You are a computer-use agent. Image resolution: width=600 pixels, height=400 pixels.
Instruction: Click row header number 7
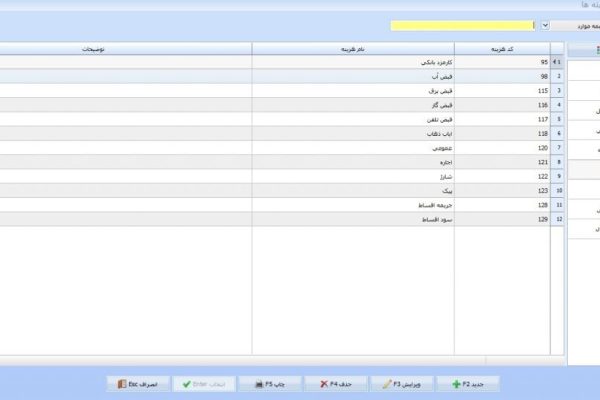point(557,148)
